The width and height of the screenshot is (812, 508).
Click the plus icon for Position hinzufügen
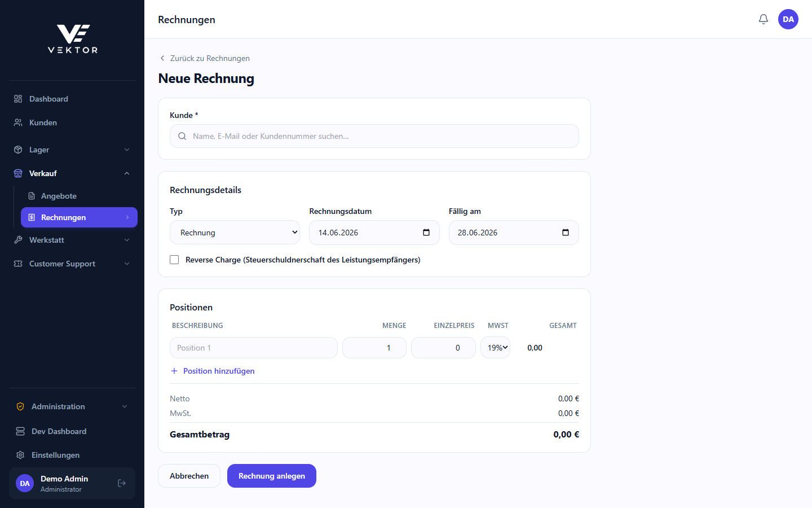click(174, 371)
